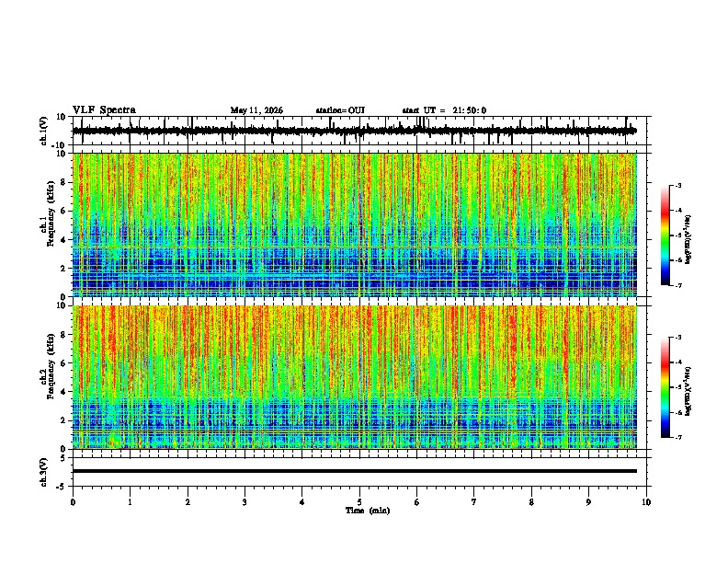The image size is (728, 563).
Task: Click the Time (min) axis label
Action: point(368,511)
